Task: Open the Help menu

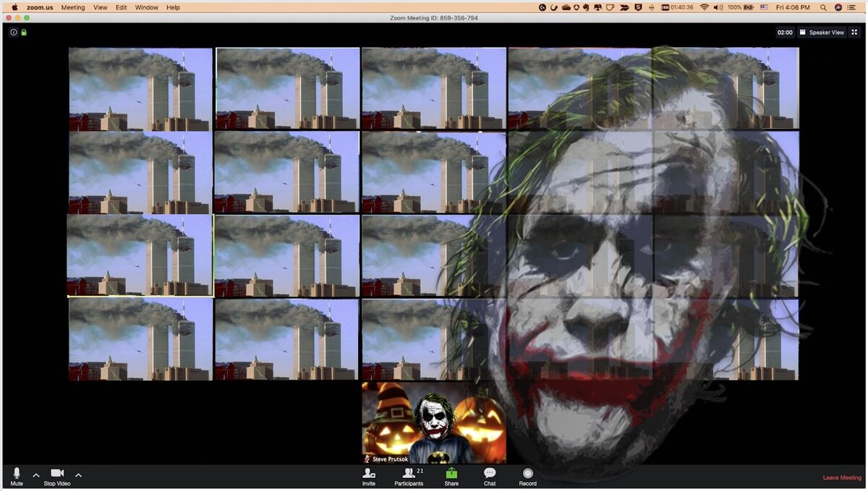Action: pos(174,7)
